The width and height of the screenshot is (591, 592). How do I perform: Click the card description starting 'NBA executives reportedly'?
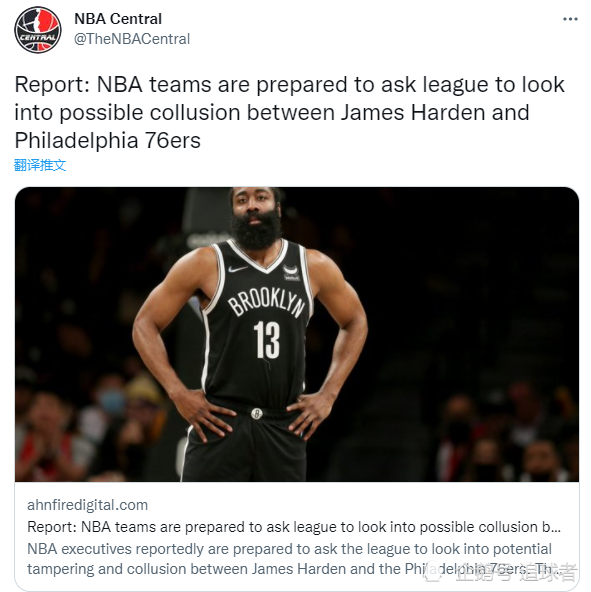pyautogui.click(x=291, y=559)
